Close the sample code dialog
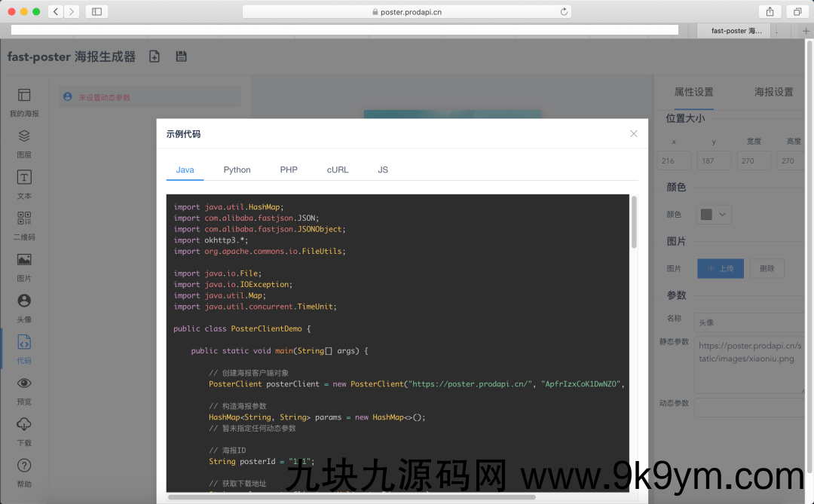 pos(634,133)
